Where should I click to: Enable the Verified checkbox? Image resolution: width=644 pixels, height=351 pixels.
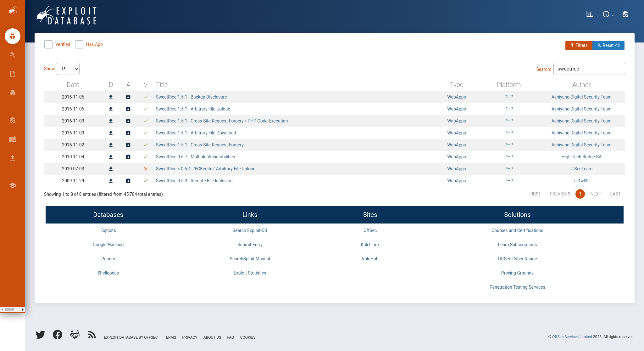(48, 44)
